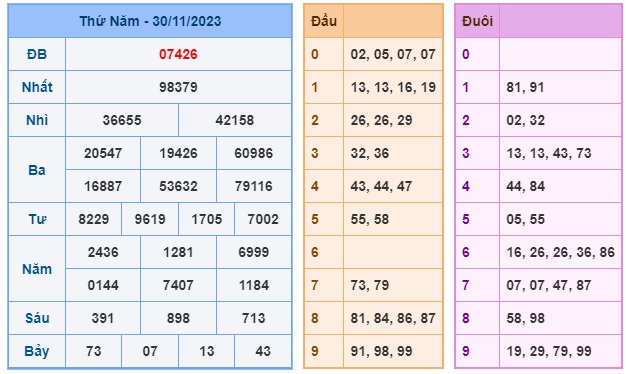Click fifth prize number 0144
The image size is (626, 374).
[103, 285]
